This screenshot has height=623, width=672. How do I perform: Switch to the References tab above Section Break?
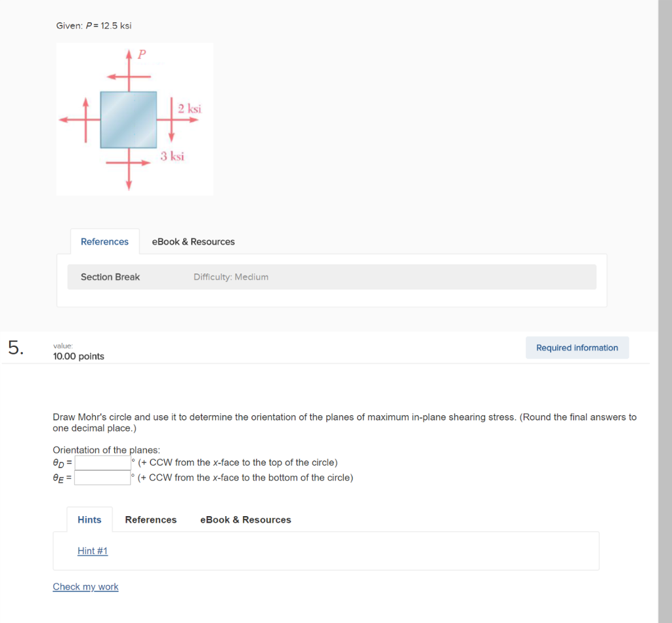point(104,241)
